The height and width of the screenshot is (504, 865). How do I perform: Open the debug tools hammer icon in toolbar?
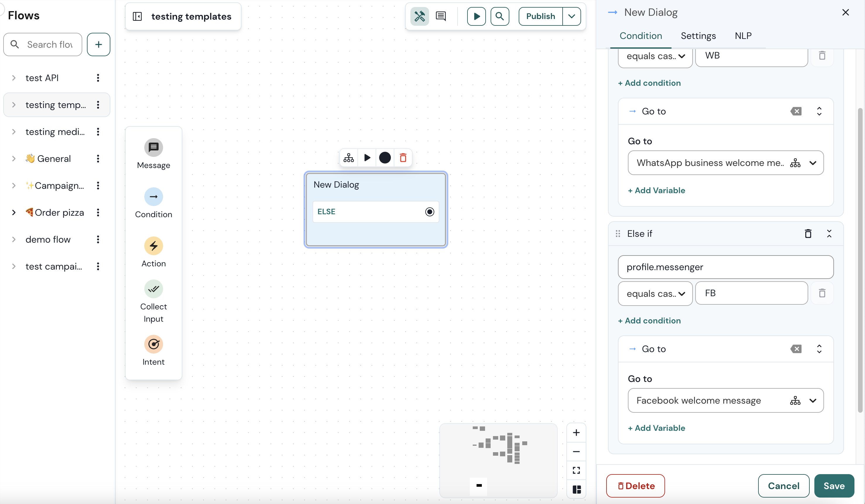coord(420,16)
